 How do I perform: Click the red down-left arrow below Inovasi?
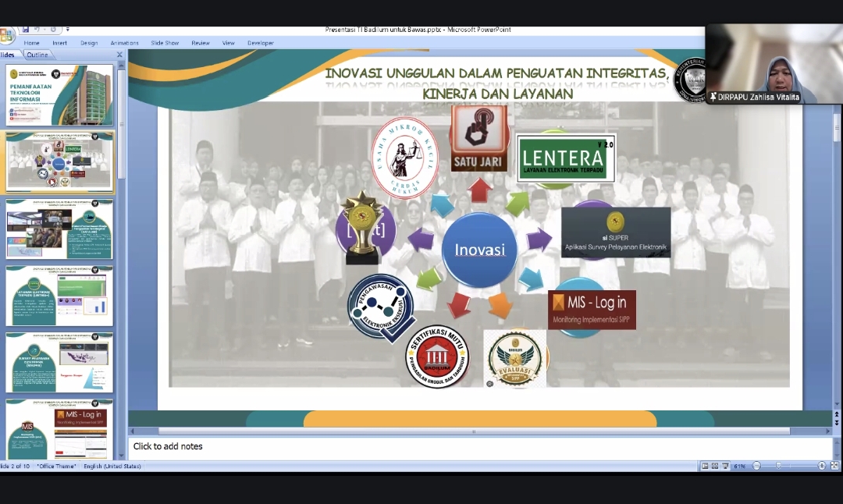459,305
